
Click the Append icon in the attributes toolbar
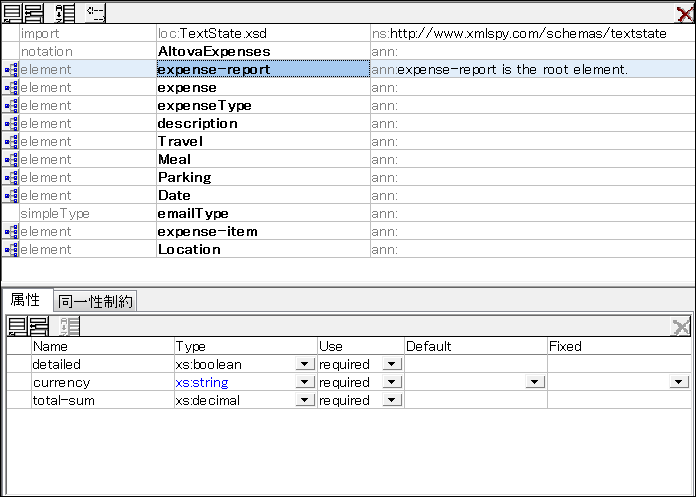(x=17, y=326)
